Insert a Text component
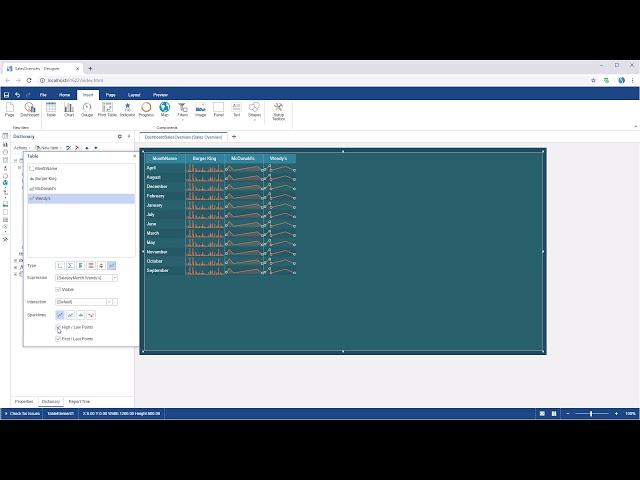This screenshot has height=480, width=640. point(237,110)
